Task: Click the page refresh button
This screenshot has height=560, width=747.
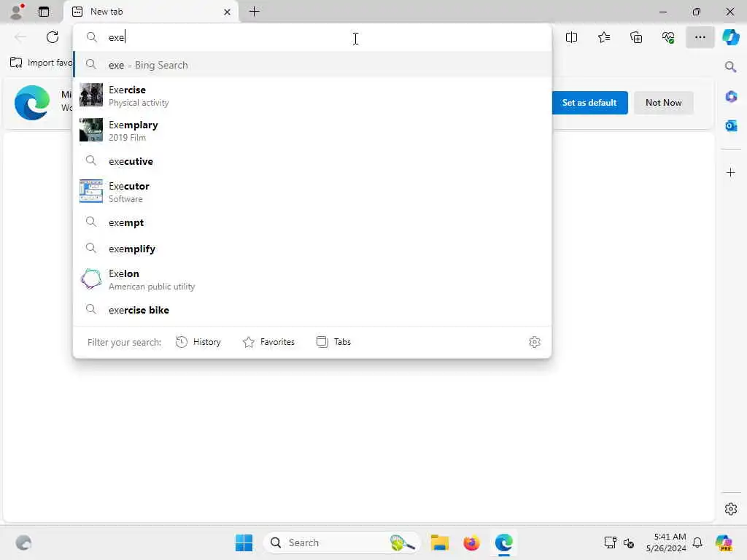Action: [53, 37]
